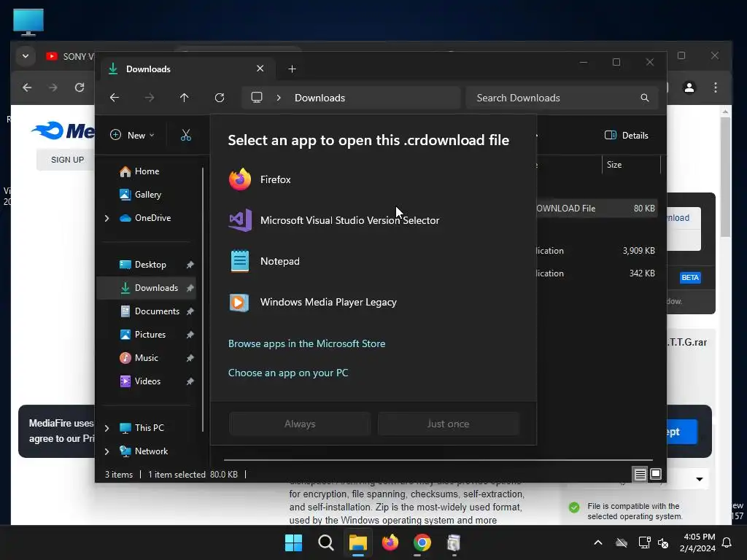Reload the page in Chrome
This screenshot has width=747, height=560.
click(x=80, y=87)
